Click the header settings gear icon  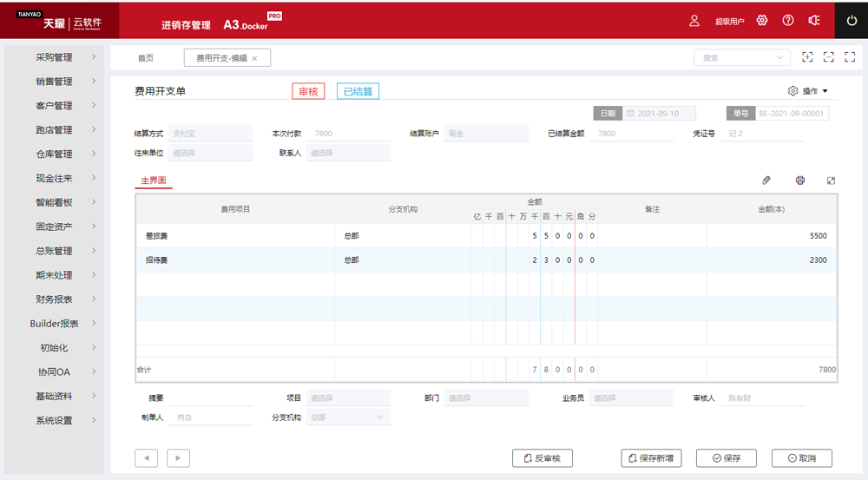pyautogui.click(x=762, y=20)
